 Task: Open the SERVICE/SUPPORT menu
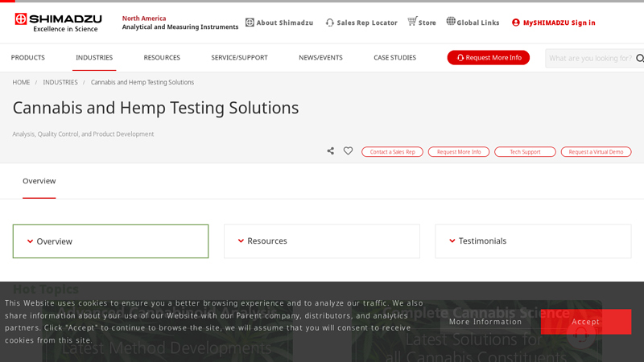click(x=239, y=57)
